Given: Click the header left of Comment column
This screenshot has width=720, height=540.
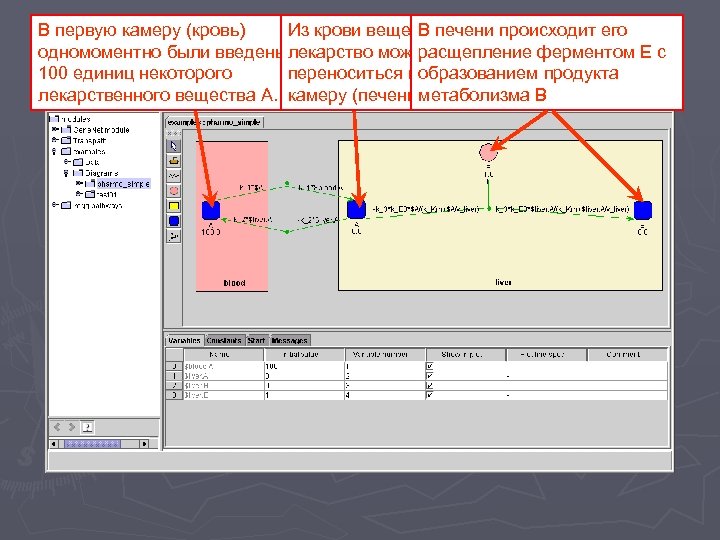Looking at the screenshot, I should [546, 354].
